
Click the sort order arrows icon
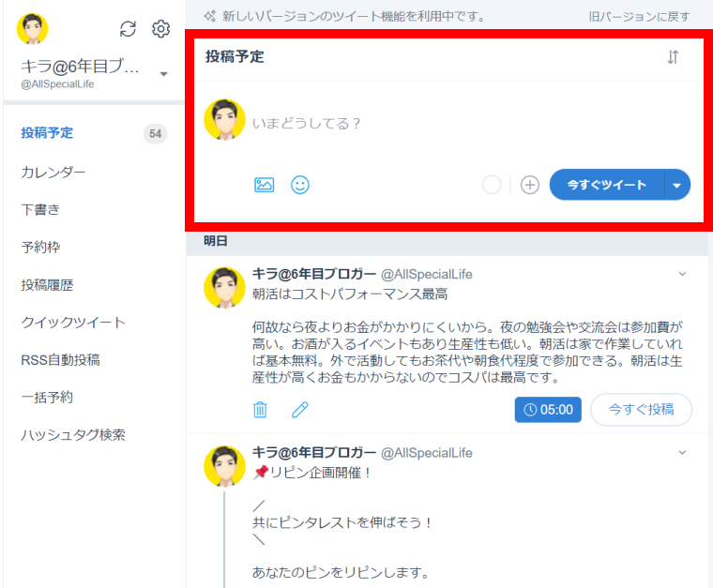tap(673, 57)
